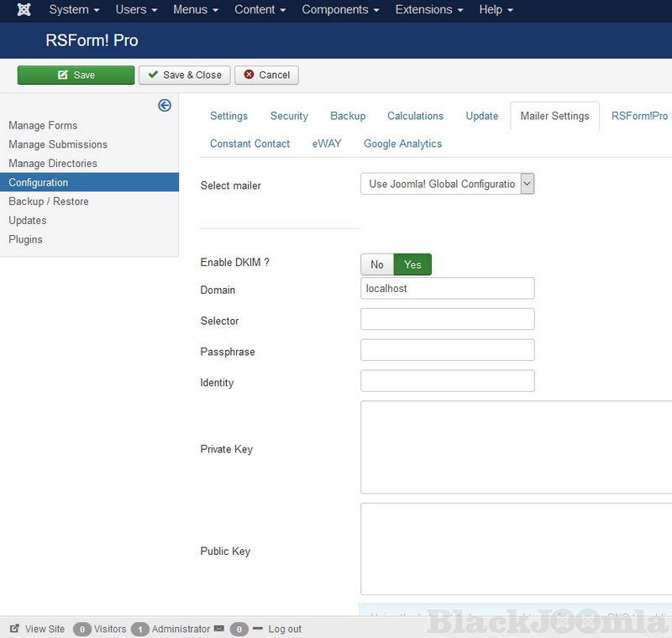Collapse the sidebar with the arrow icon
Screen dimensions: 672x638
pyautogui.click(x=165, y=105)
